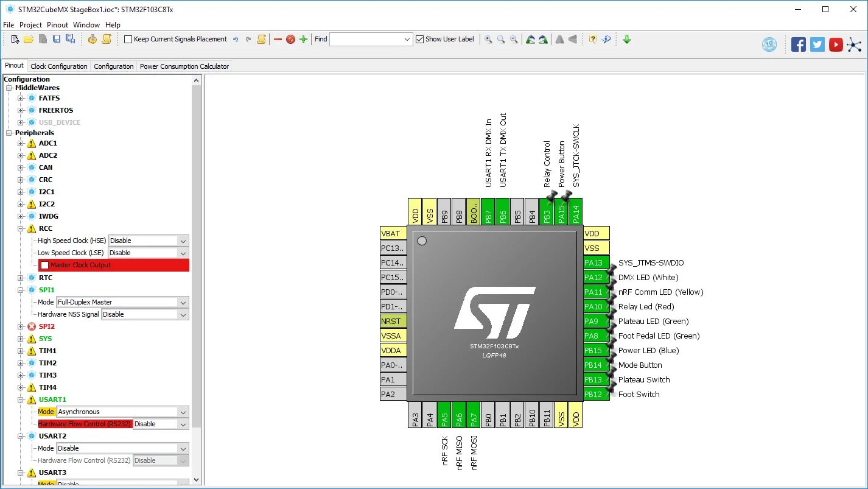Expand the ADC1 peripheral node
The image size is (868, 489).
[21, 143]
